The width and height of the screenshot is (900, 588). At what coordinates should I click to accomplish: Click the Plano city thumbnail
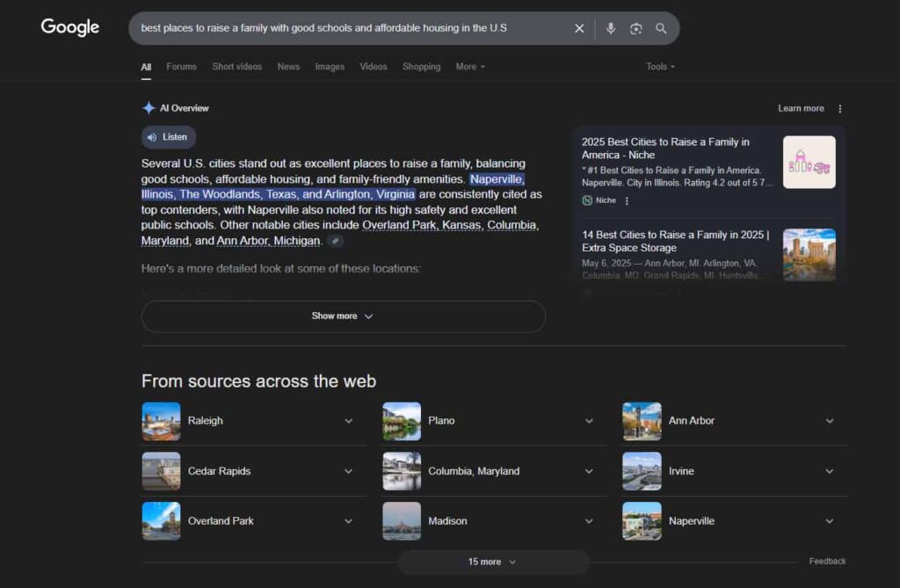pos(402,422)
